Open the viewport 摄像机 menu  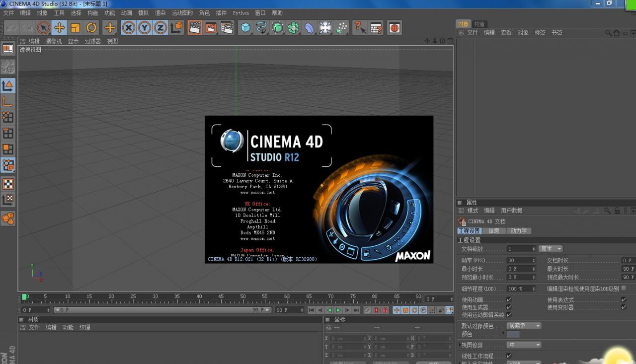(54, 41)
